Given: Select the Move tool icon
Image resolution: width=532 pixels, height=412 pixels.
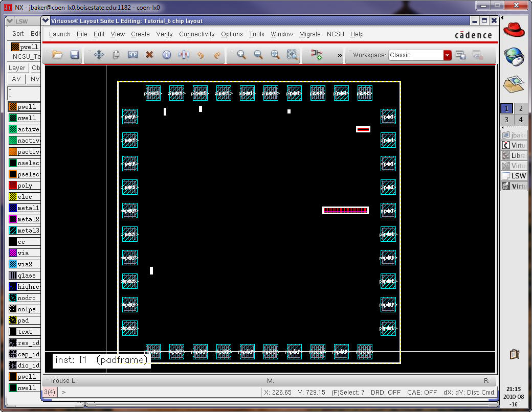Looking at the screenshot, I should click(99, 55).
